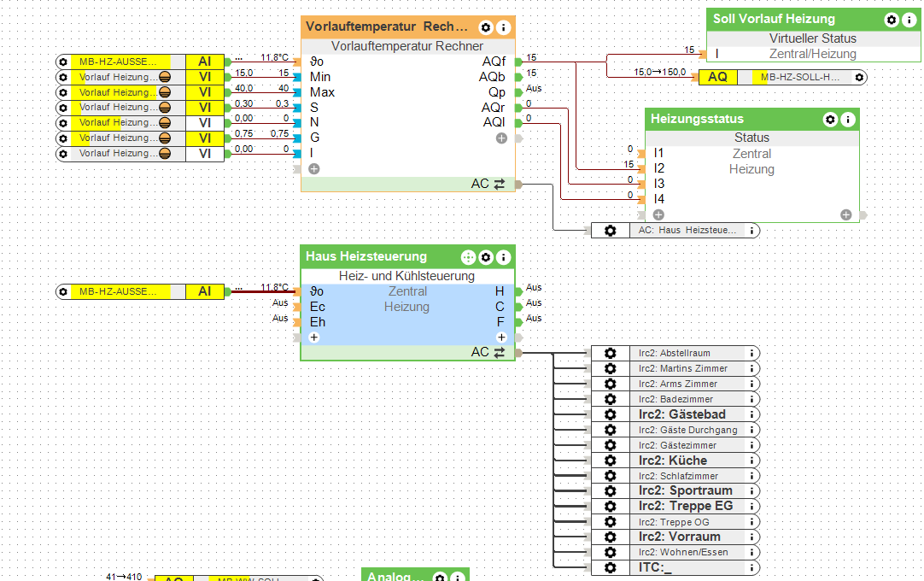This screenshot has height=581, width=924.
Task: Select Irc2: Gäste Durchgang reference
Action: coord(687,430)
